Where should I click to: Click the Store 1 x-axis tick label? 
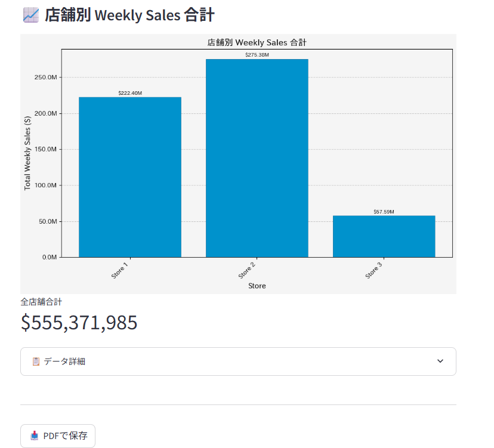pyautogui.click(x=120, y=269)
